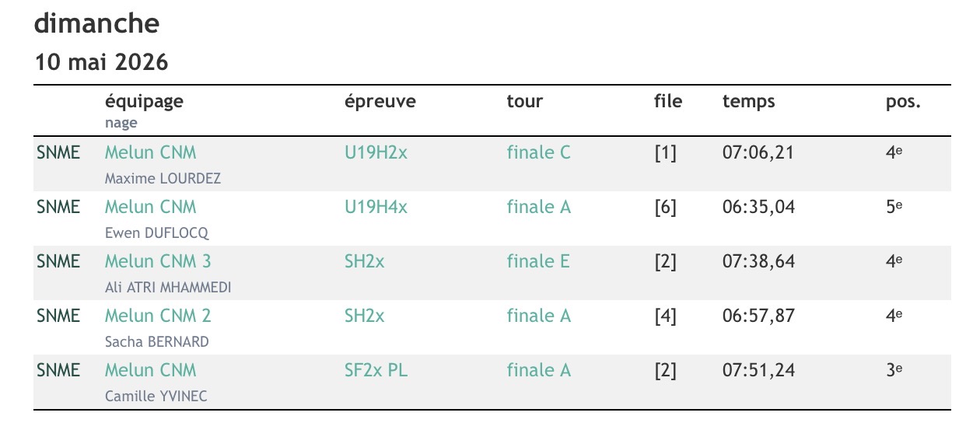Open SH2x event in Melun CNM 2 row

(x=364, y=316)
